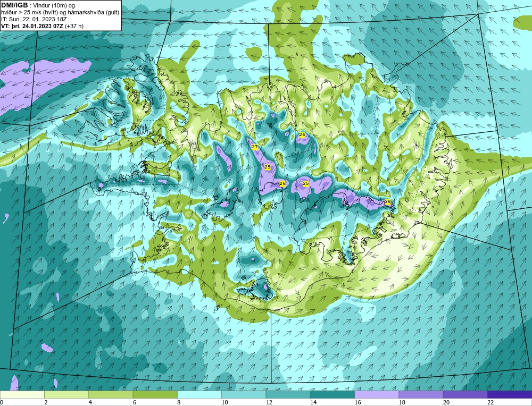
Task: Click the legend scale value 0
Action: (2, 402)
